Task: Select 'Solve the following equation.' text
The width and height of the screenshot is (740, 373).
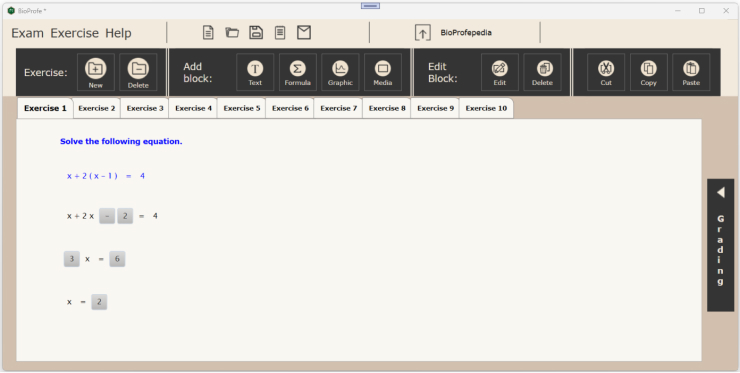Action: point(121,141)
